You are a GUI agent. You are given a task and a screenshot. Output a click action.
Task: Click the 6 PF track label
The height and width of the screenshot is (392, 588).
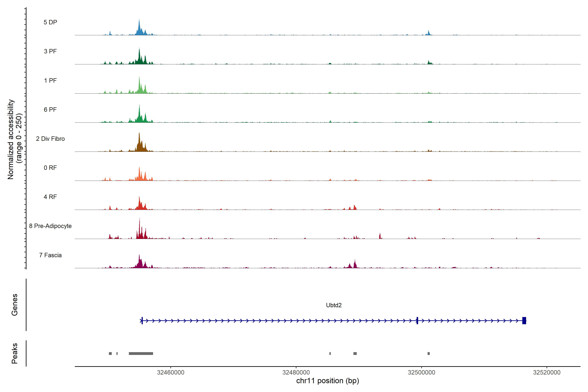point(50,109)
